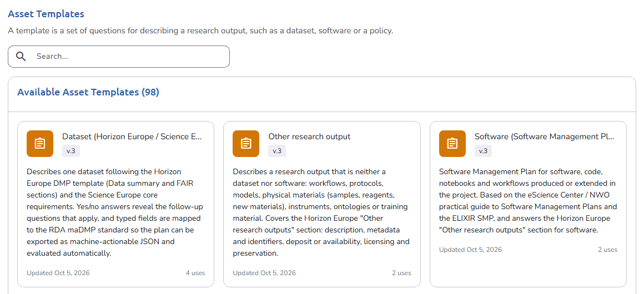Image resolution: width=644 pixels, height=294 pixels.
Task: Click 'Updated Oct 5, 2026' on the Software card
Action: click(470, 250)
